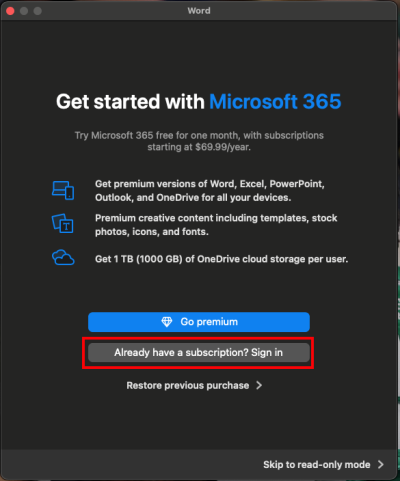Screen dimensions: 400x481
Task: Click the diamond icon on Go premium
Action: pos(167,322)
